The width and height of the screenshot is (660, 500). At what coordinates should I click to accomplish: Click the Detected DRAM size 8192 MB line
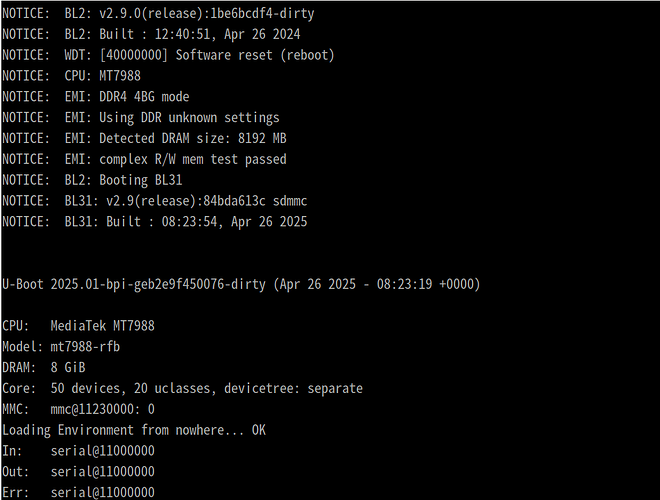click(144, 138)
